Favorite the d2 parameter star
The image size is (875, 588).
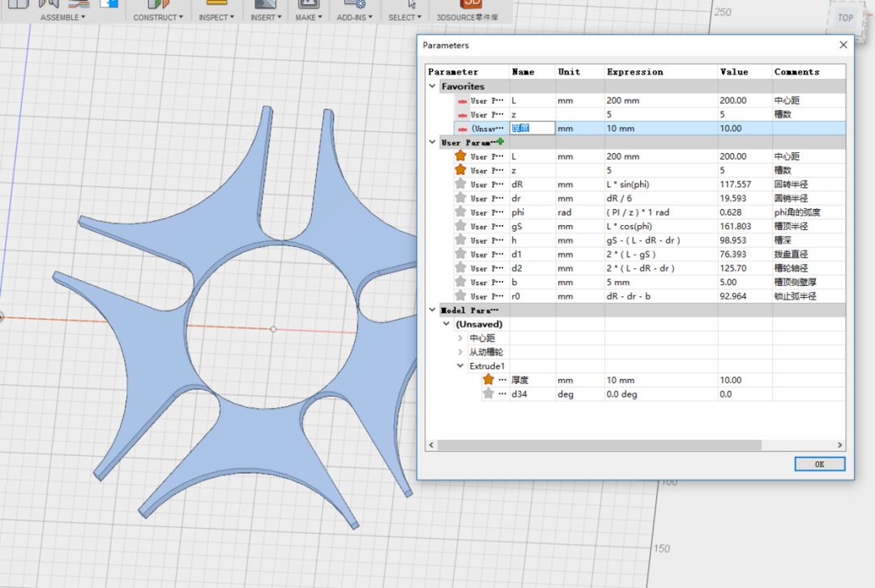[x=460, y=268]
